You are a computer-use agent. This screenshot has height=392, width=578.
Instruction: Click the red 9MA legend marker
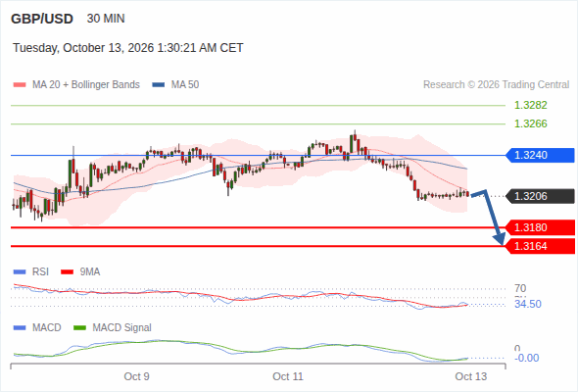click(x=67, y=272)
